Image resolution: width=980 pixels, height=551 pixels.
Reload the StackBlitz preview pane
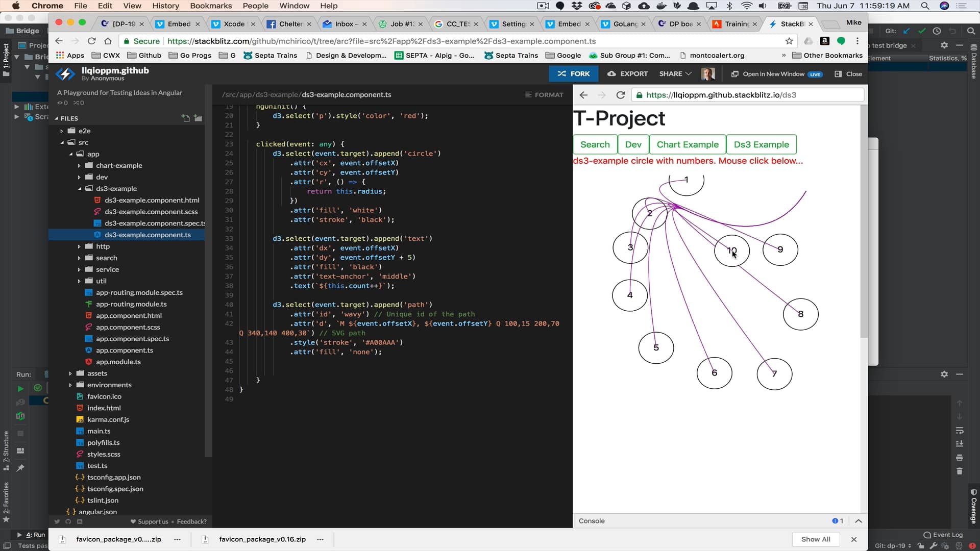pyautogui.click(x=620, y=95)
